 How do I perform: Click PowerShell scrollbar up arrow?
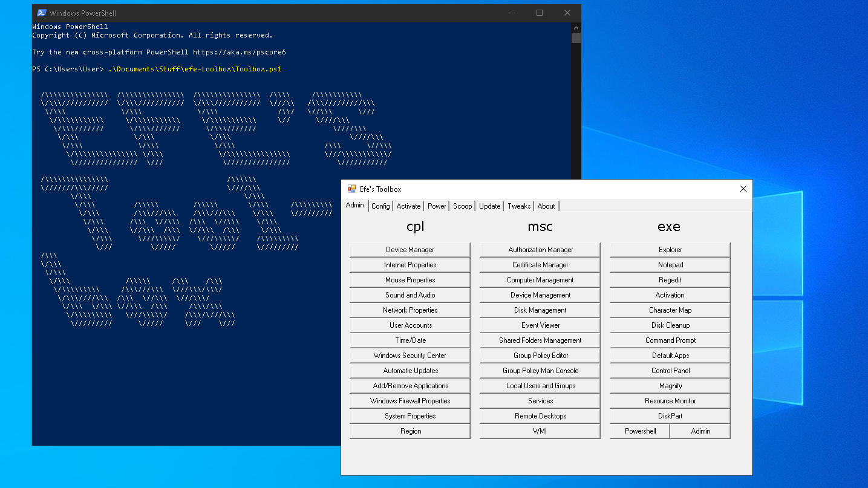click(x=576, y=28)
